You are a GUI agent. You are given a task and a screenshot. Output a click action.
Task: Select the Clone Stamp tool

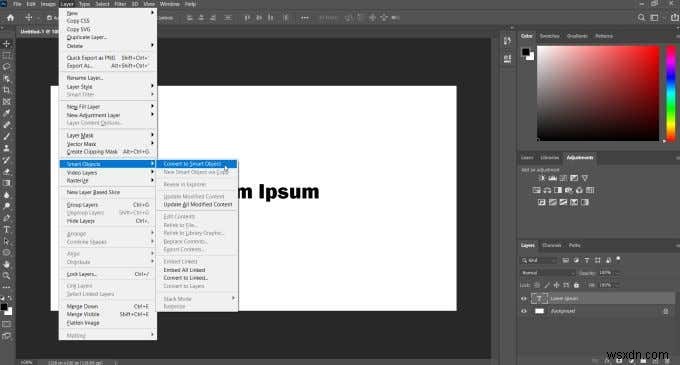tap(7, 148)
